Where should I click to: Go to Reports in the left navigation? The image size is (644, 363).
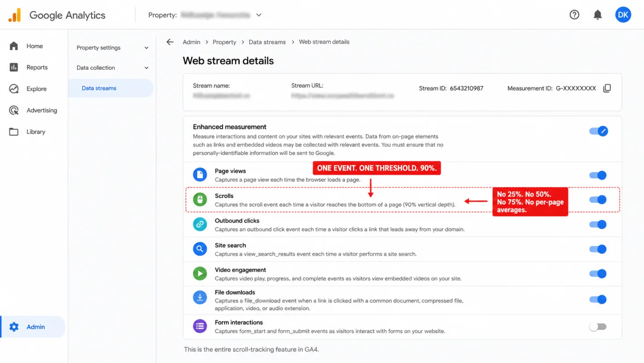pyautogui.click(x=37, y=68)
